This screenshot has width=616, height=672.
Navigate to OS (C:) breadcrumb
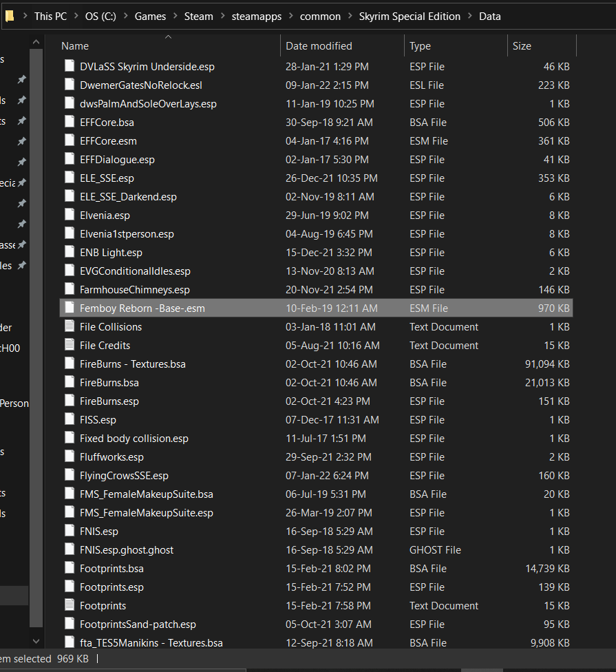point(100,17)
